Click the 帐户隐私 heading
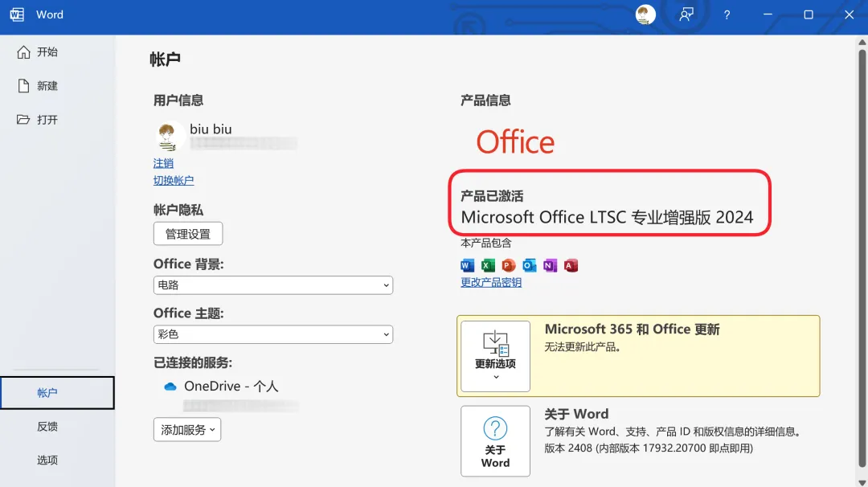This screenshot has height=487, width=868. (x=178, y=211)
